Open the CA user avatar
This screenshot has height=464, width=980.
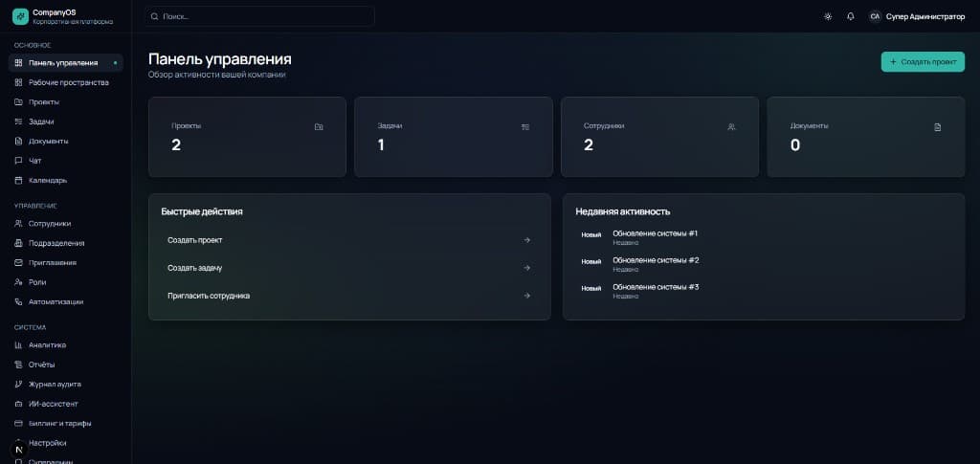click(875, 17)
